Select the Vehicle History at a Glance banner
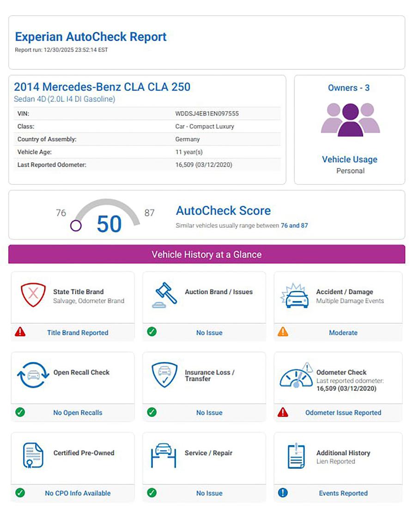The image size is (413, 532). pyautogui.click(x=206, y=254)
